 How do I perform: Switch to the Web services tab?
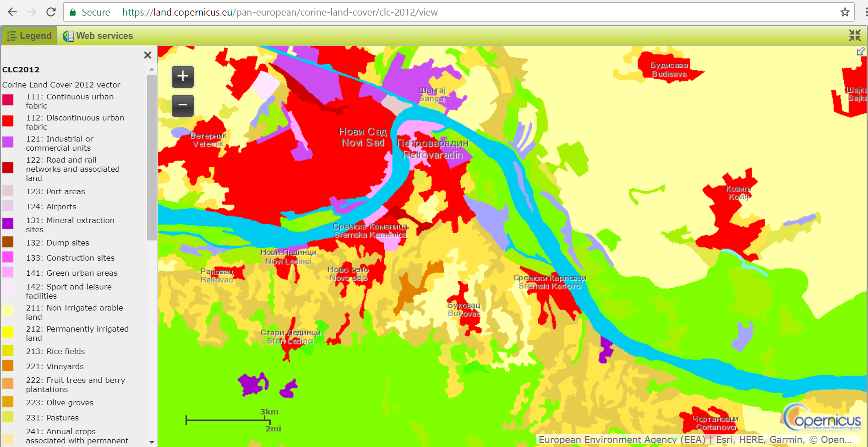click(98, 36)
